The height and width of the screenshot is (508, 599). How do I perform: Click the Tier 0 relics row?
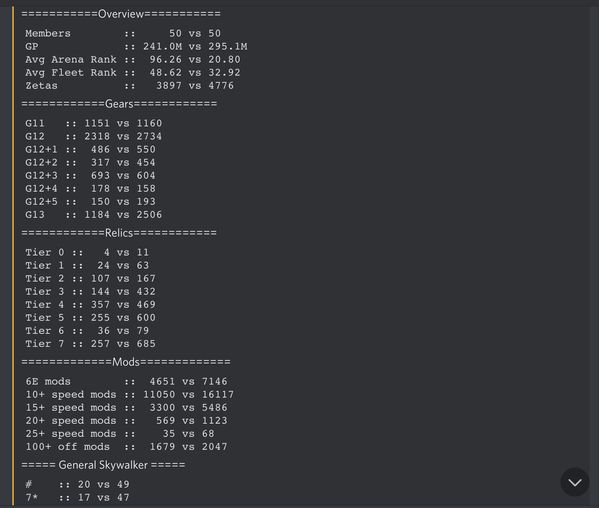tap(87, 252)
